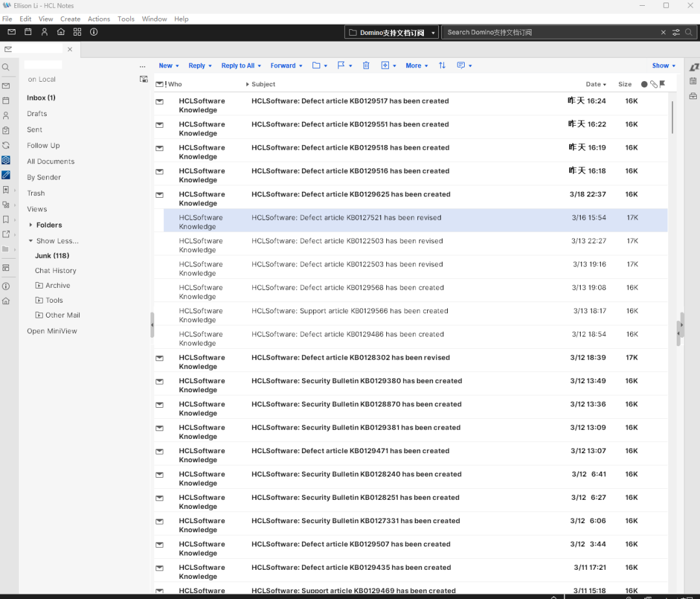The width and height of the screenshot is (700, 599).
Task: Open the Reply to All dropdown
Action: click(241, 65)
